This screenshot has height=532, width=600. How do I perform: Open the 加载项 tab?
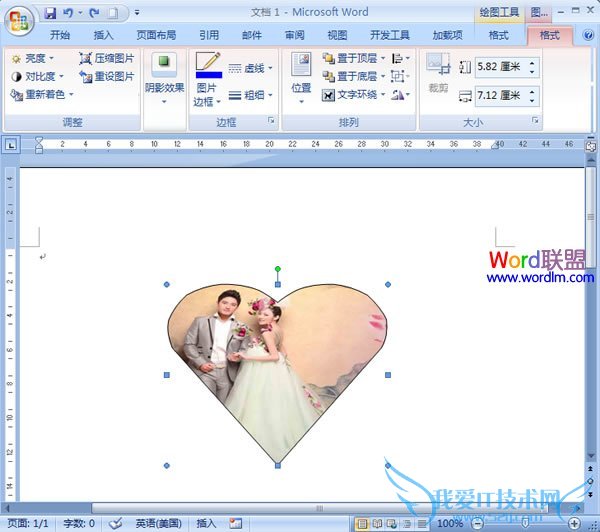447,35
